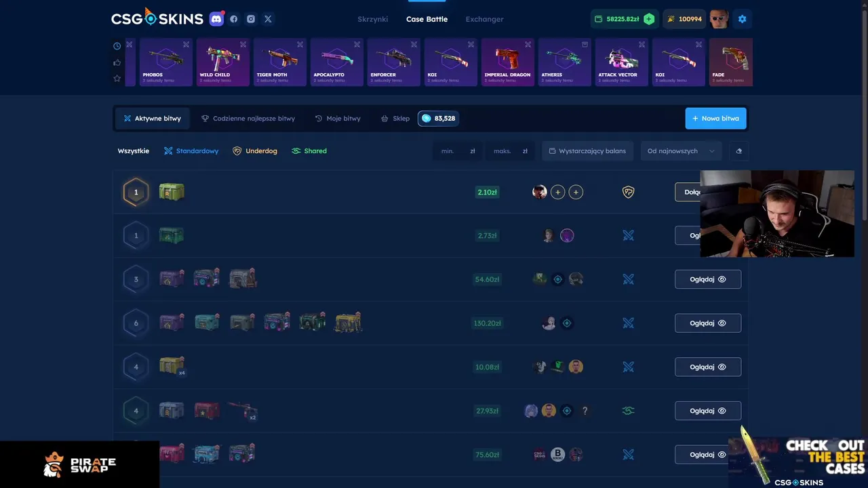This screenshot has width=868, height=488.
Task: Click the maks. price input field
Action: pyautogui.click(x=510, y=150)
